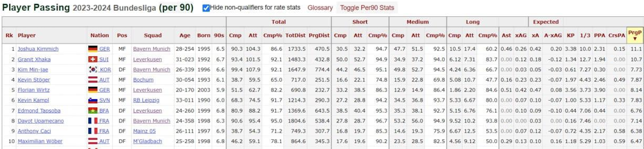Open Joshua Kimmich's player page
644x149 pixels.
click(x=38, y=49)
